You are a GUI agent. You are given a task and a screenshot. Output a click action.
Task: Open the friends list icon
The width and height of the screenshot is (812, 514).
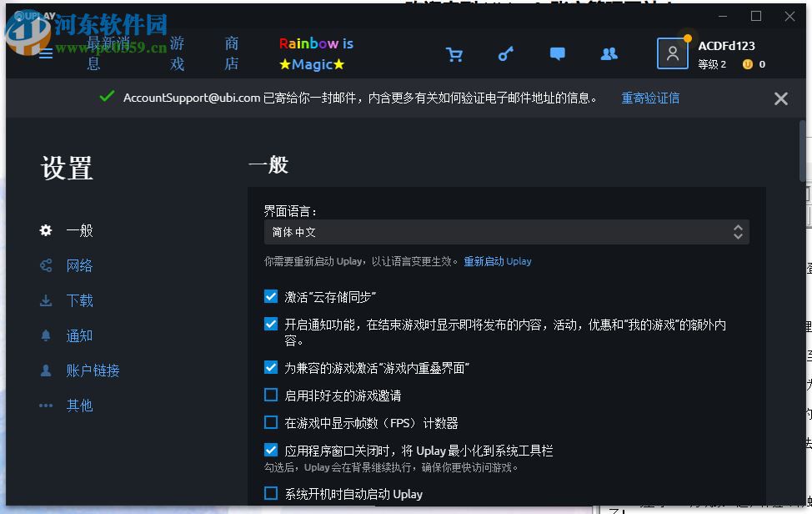point(609,53)
